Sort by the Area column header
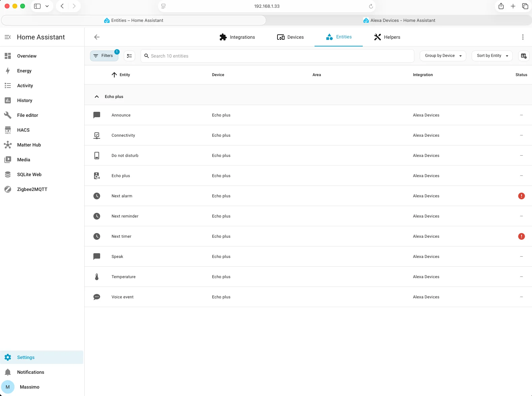This screenshot has width=532, height=396. (317, 75)
